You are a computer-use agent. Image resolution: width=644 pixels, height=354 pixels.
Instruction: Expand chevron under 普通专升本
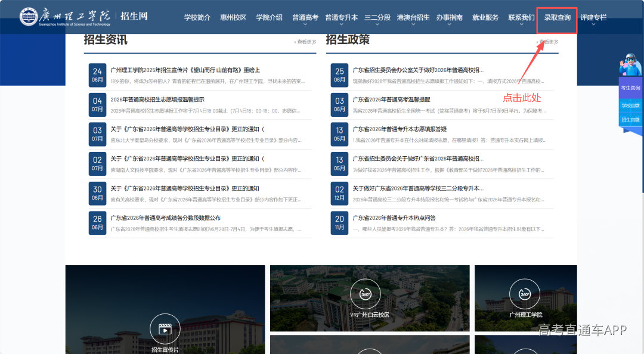(341, 24)
